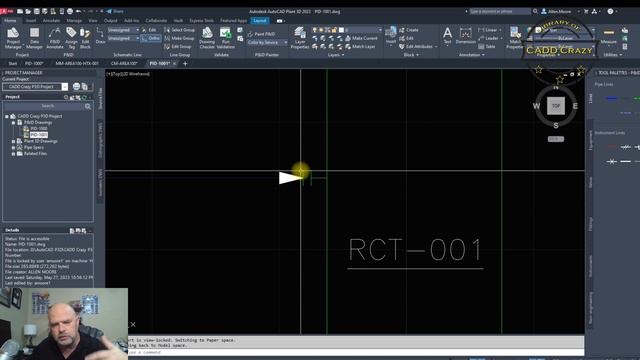Image resolution: width=640 pixels, height=360 pixels.
Task: Click the TOP face of the ViewCube
Action: click(x=556, y=106)
